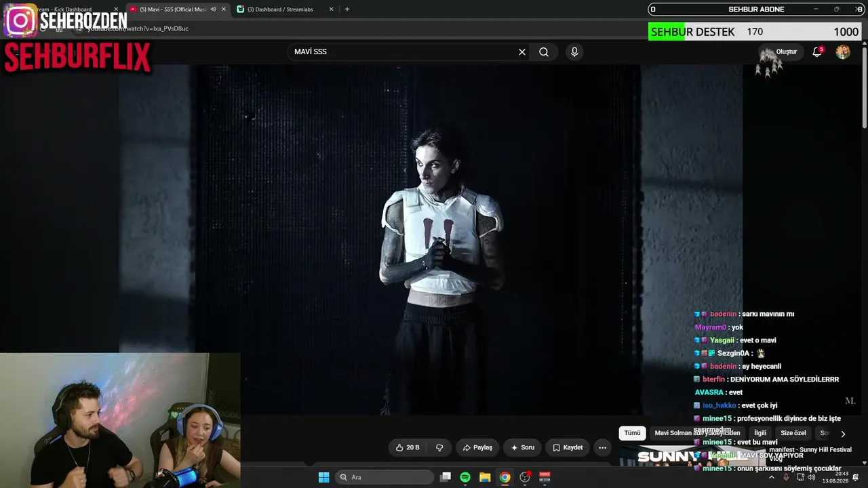The height and width of the screenshot is (488, 868).
Task: Open Spotify from the taskbar
Action: tap(465, 477)
